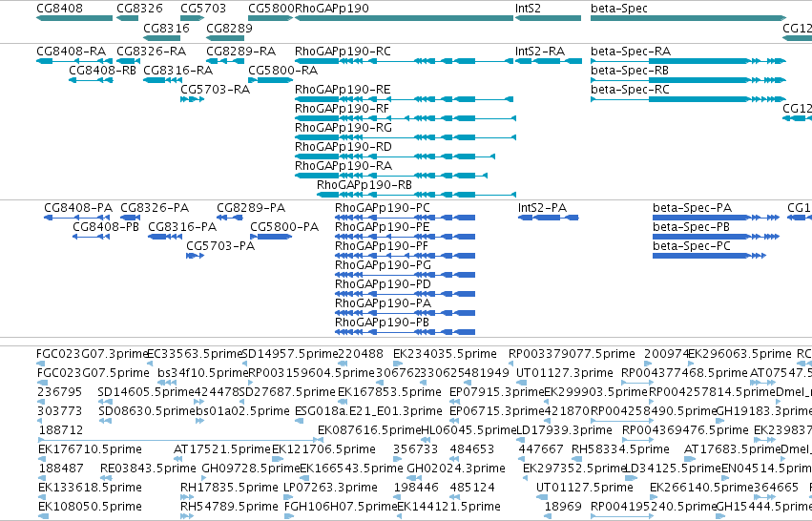This screenshot has width=812, height=521.
Task: Click EST label LP07263.3prime
Action: 330,488
